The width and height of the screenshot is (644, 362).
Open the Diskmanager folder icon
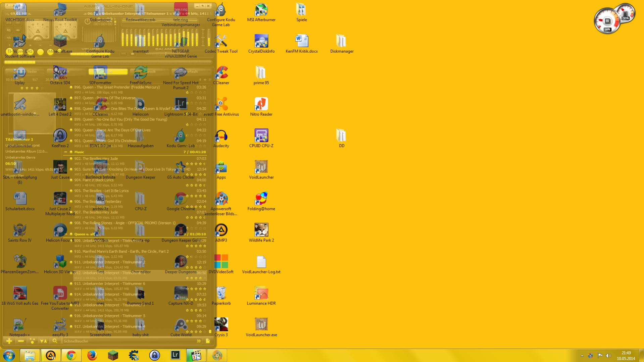(342, 44)
